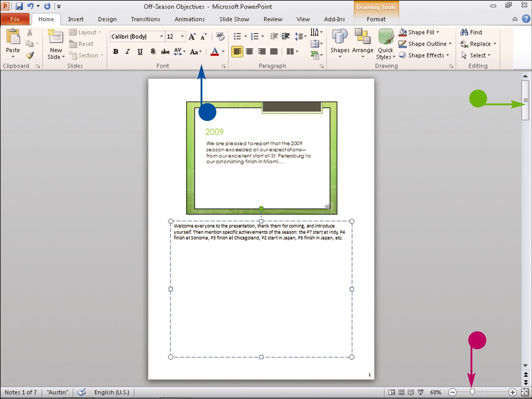
Task: Fit slide to current window icon
Action: pyautogui.click(x=525, y=392)
